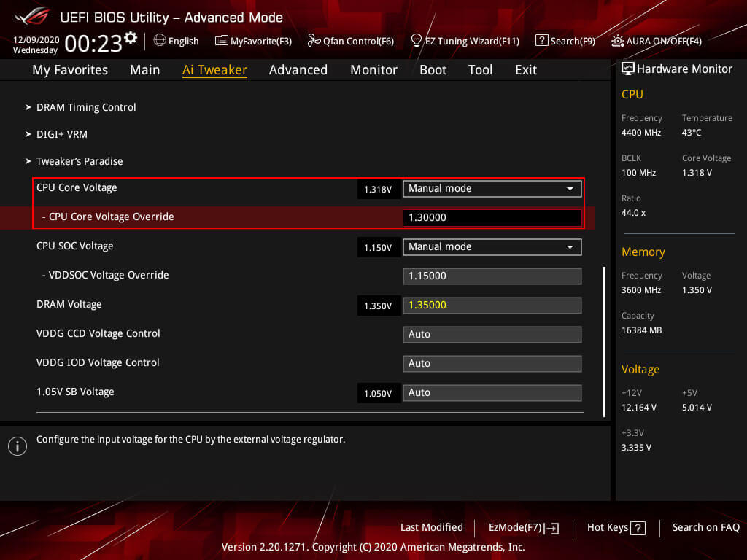Click Search on FAQ link
The image size is (747, 560).
[x=705, y=527]
